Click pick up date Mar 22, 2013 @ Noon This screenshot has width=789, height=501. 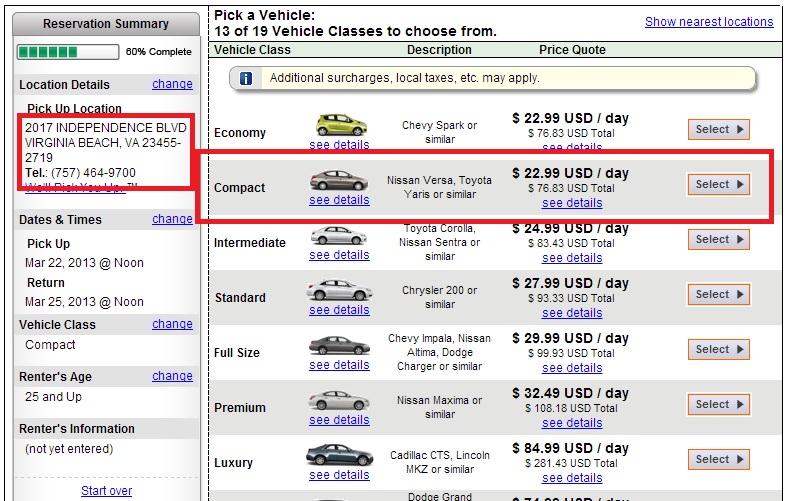coord(85,263)
